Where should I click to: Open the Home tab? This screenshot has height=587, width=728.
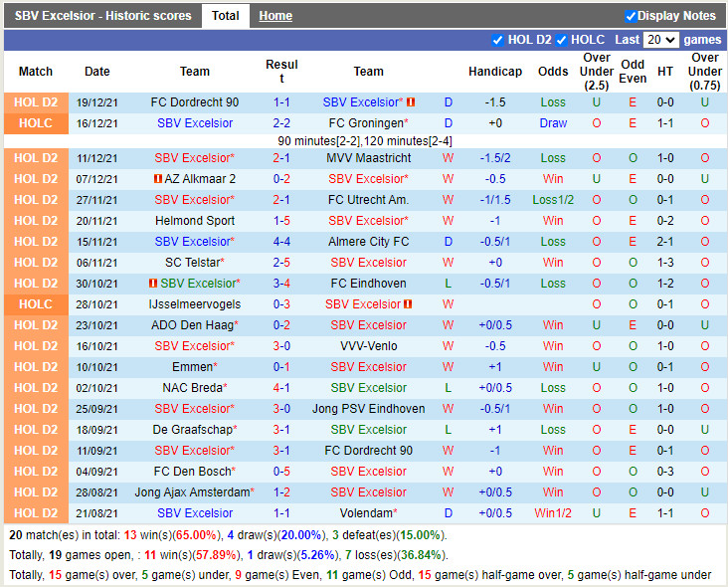(x=275, y=16)
